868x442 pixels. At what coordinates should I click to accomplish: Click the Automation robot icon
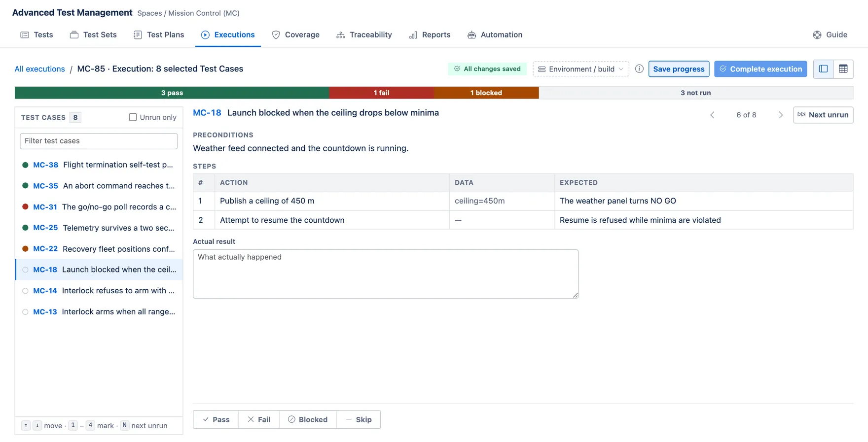[471, 35]
